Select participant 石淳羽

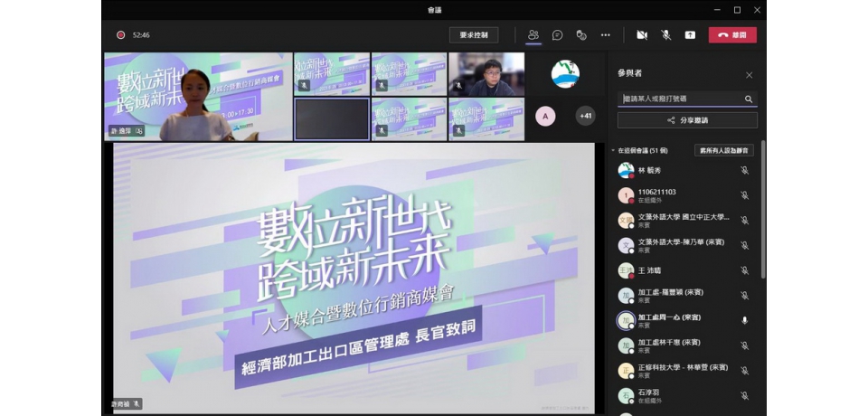649,392
